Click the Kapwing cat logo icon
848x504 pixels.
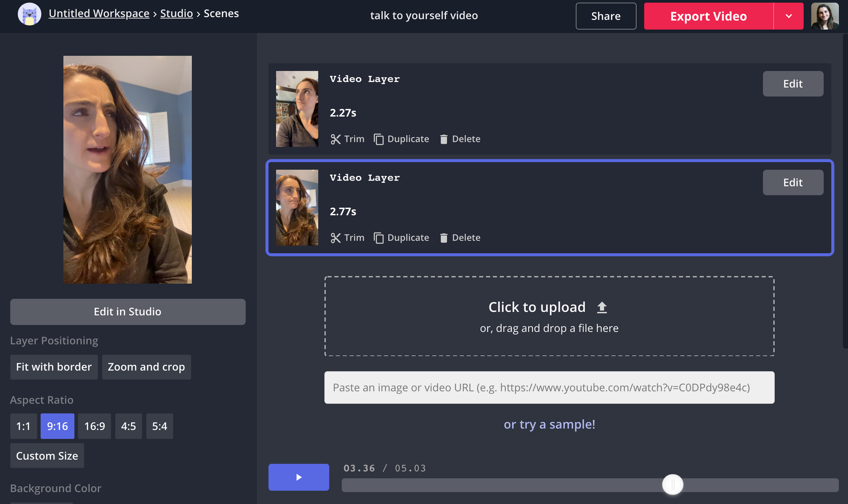point(29,14)
